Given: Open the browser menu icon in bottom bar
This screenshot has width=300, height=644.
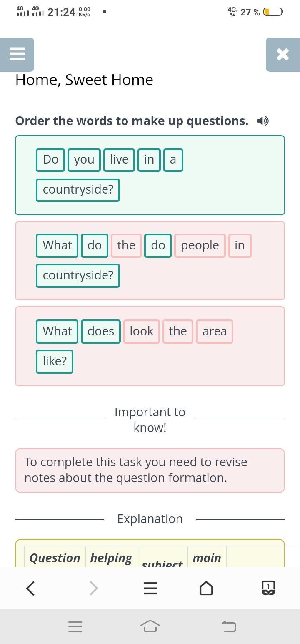Looking at the screenshot, I should click(x=150, y=588).
